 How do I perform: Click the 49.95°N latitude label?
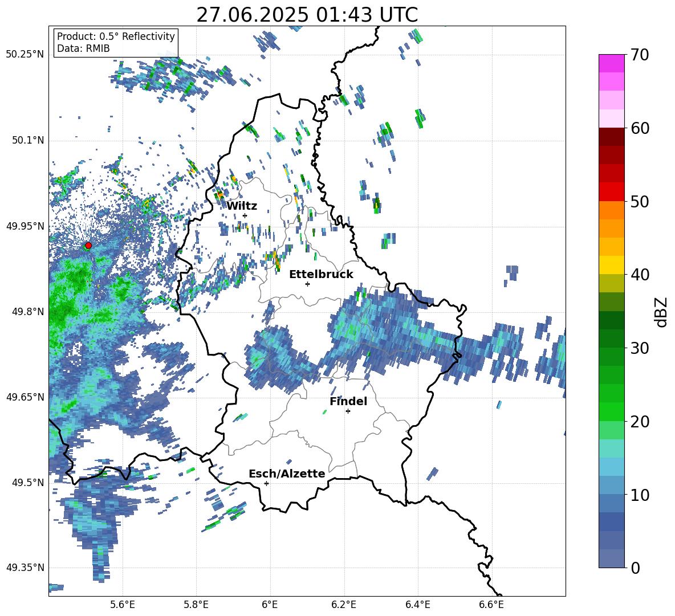pyautogui.click(x=25, y=226)
